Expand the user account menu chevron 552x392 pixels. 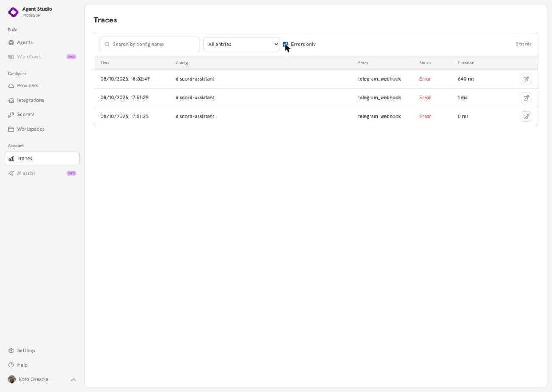(73, 379)
